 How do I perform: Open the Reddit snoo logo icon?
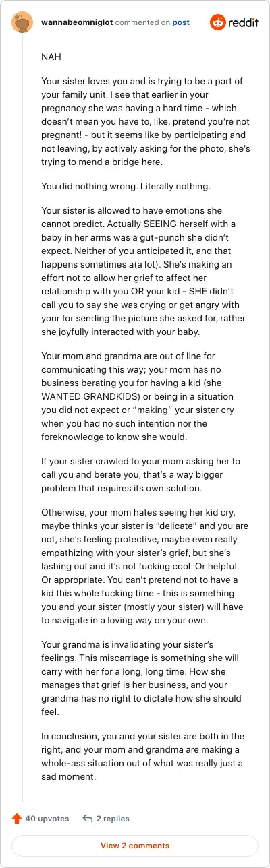[218, 22]
